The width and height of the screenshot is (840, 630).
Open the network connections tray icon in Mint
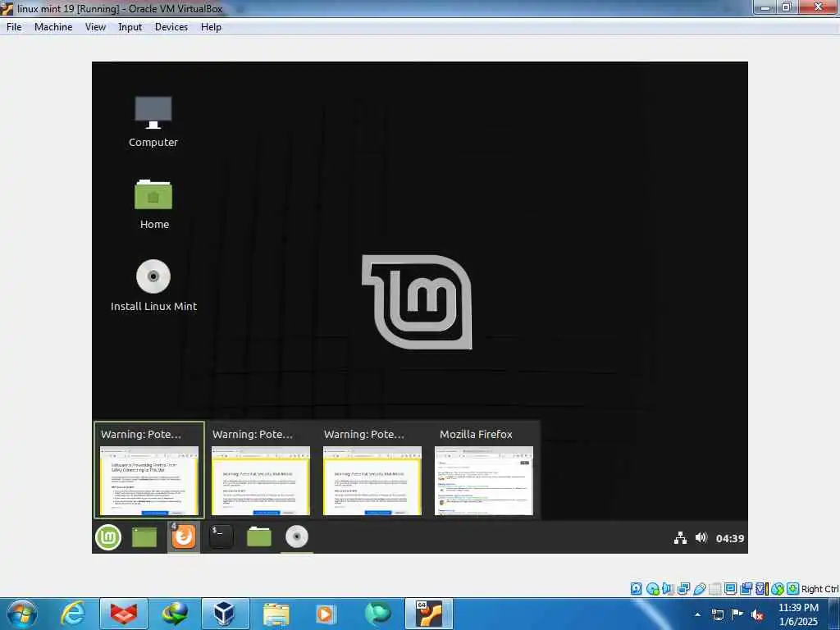coord(680,538)
